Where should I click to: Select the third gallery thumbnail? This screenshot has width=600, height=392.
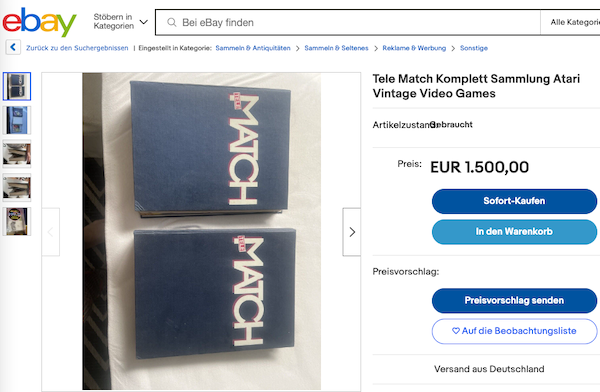point(17,154)
